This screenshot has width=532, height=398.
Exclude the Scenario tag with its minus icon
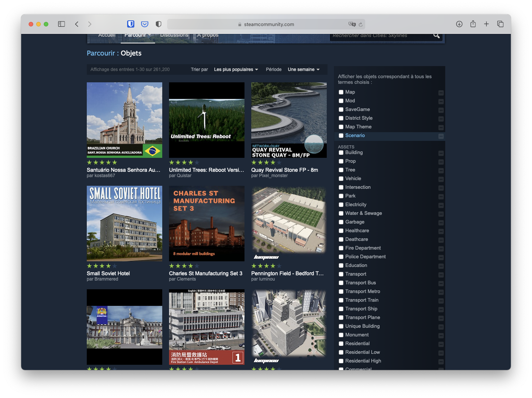(441, 136)
